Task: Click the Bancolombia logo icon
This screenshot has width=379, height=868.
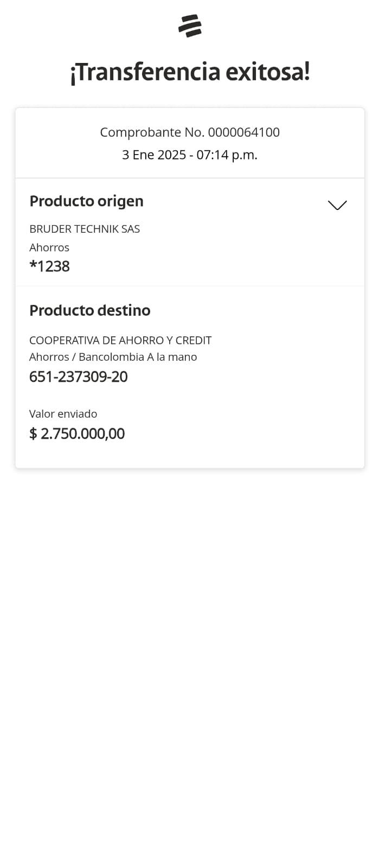Action: coord(190,25)
